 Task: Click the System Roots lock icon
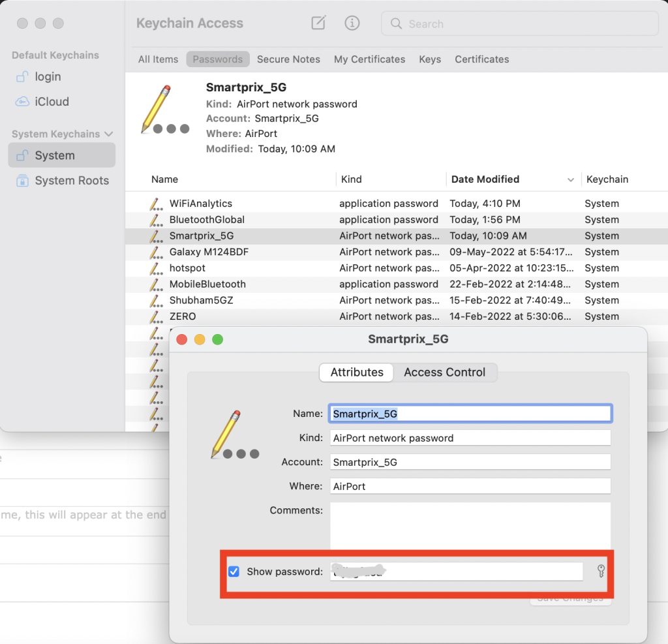click(22, 180)
